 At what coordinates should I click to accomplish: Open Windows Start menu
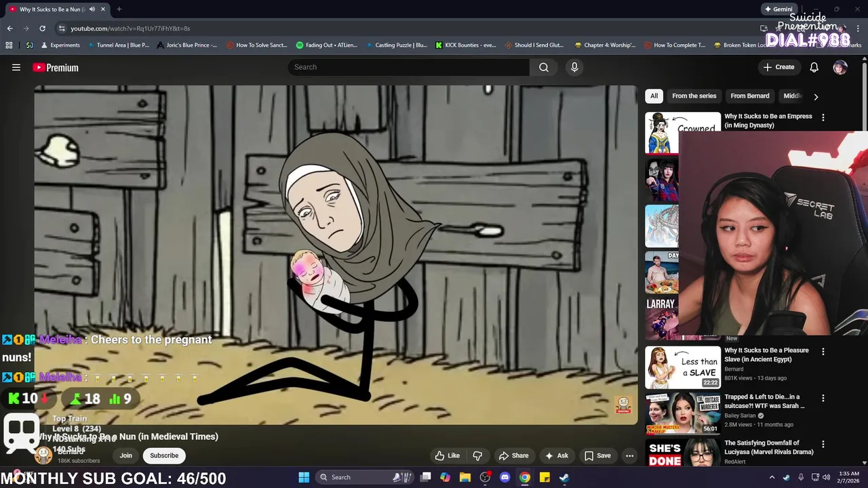click(304, 477)
